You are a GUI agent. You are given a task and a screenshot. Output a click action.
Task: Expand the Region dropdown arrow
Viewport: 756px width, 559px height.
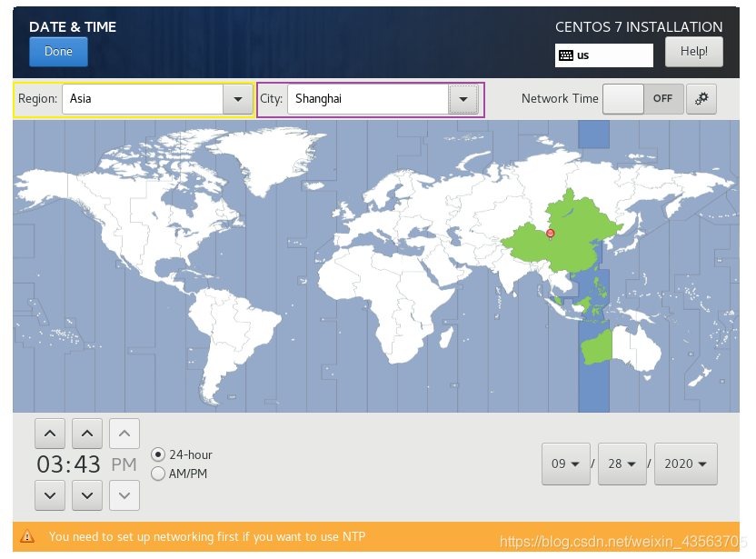(238, 99)
